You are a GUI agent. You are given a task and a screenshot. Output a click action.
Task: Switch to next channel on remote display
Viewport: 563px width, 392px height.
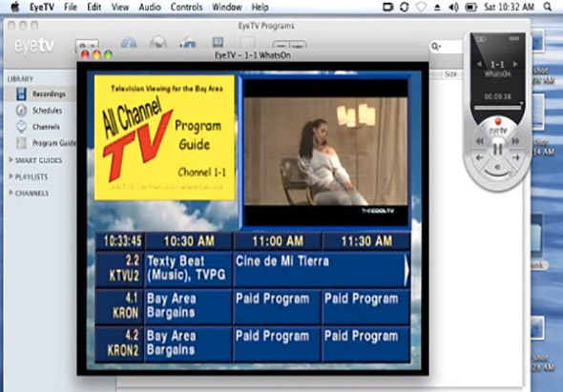click(x=515, y=64)
